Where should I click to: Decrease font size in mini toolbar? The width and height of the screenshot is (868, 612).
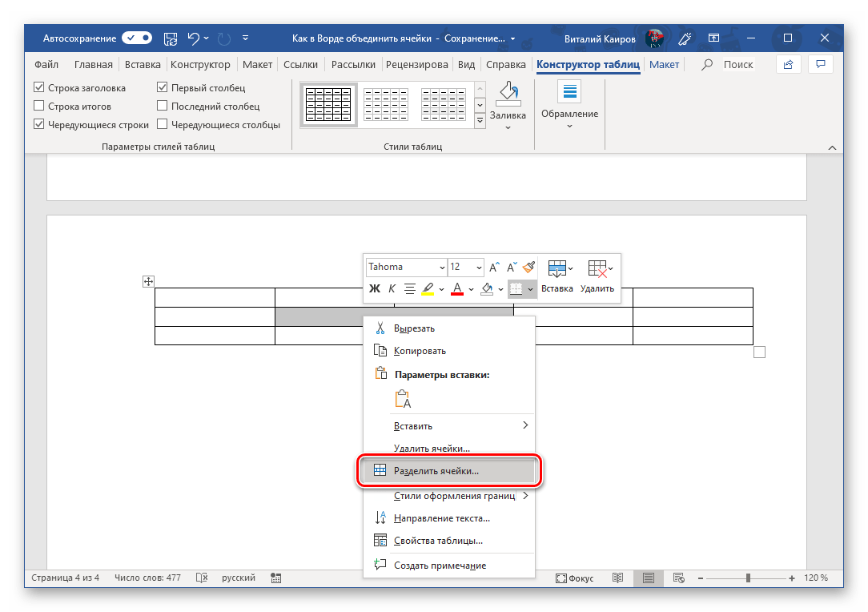[512, 268]
